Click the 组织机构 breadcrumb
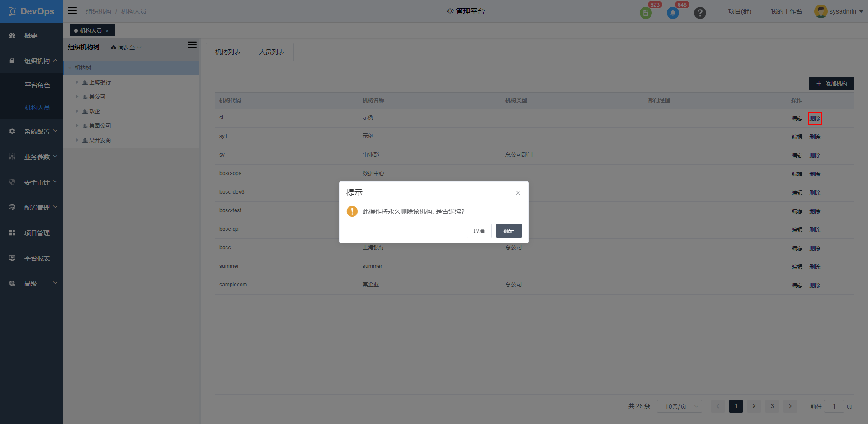868x424 pixels. click(x=99, y=11)
